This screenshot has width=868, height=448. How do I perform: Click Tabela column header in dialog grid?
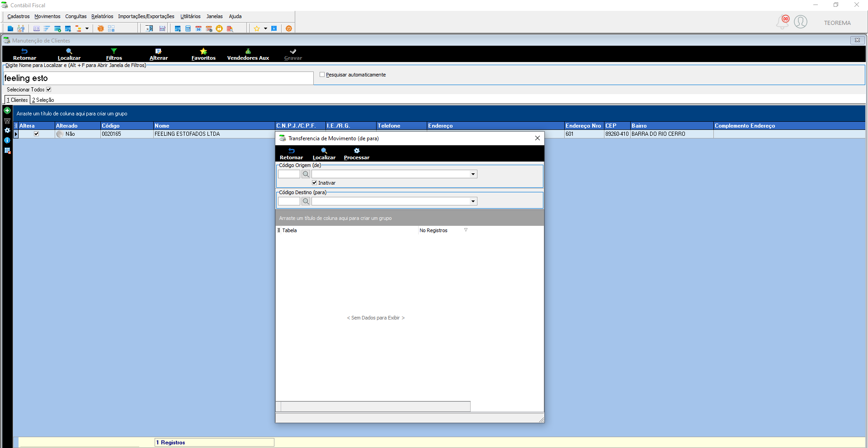coord(349,230)
